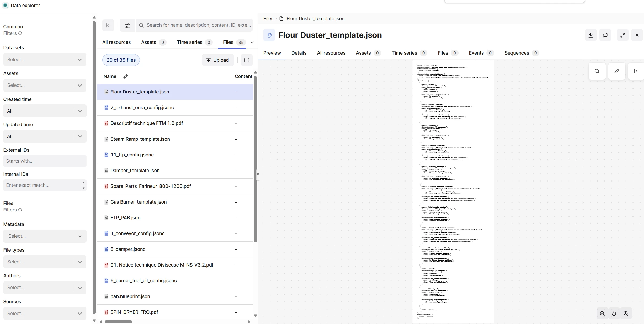Expand the Created time dropdown
This screenshot has width=644, height=324.
click(x=45, y=111)
